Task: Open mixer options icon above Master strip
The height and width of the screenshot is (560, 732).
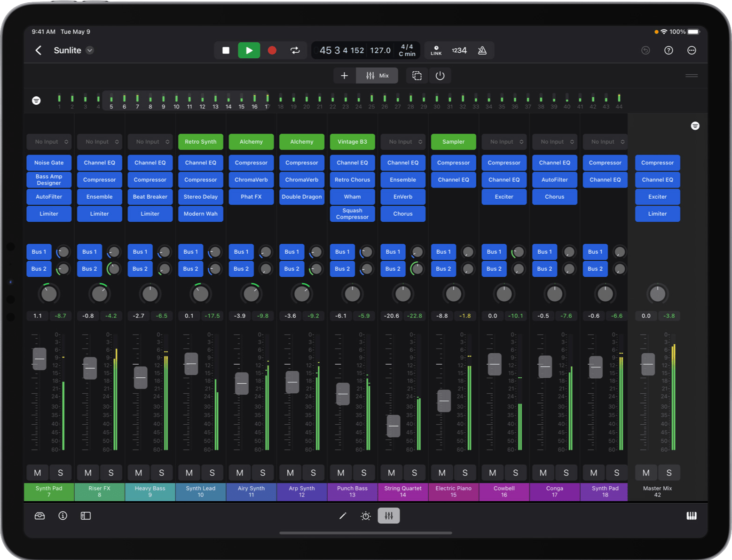Action: coord(695,126)
